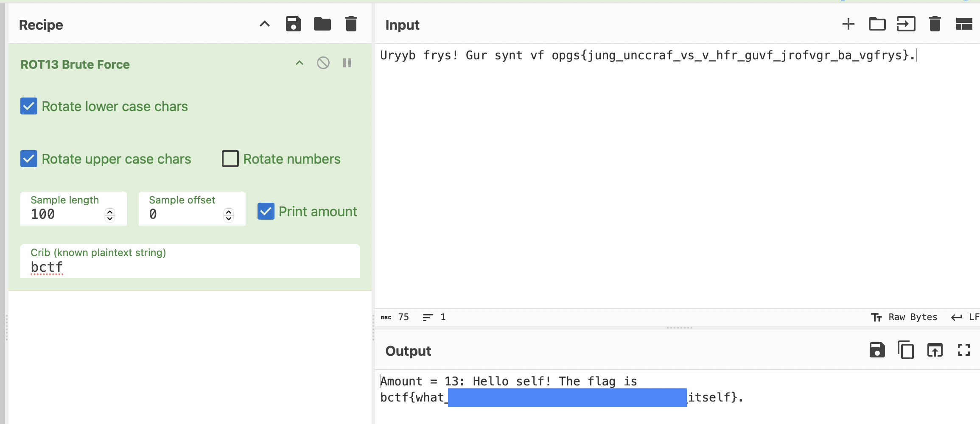Add a new input tab
Image resolution: width=980 pixels, height=424 pixels.
(848, 24)
